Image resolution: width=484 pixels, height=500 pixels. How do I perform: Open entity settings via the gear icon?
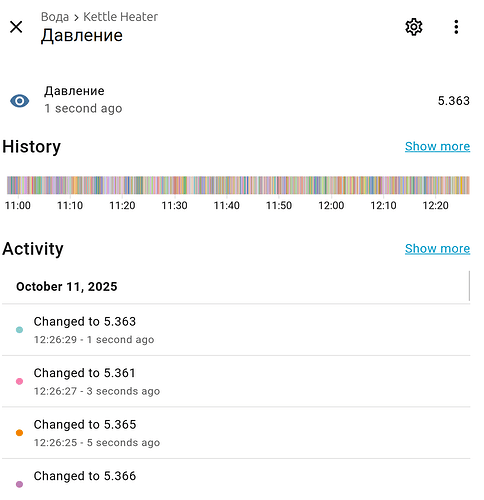click(x=414, y=27)
